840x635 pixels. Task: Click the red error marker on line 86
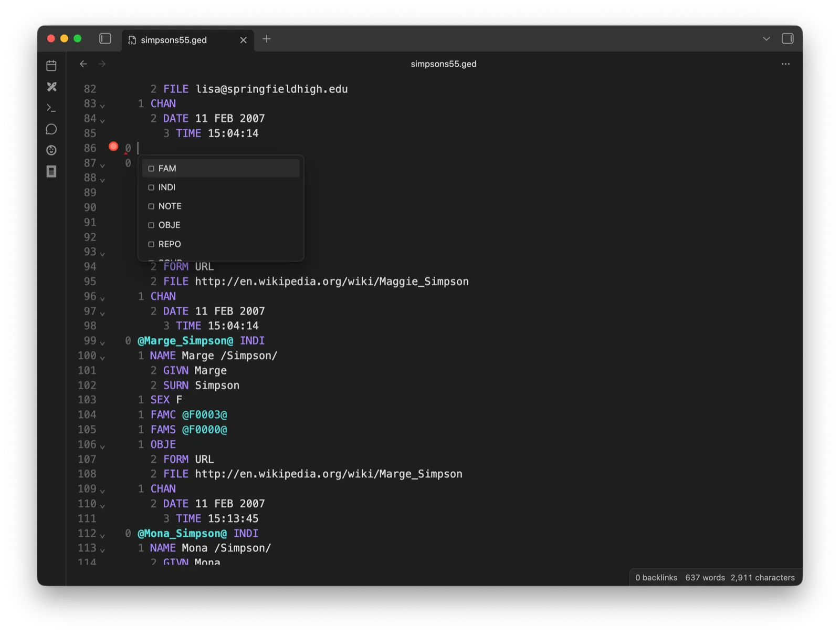pyautogui.click(x=113, y=147)
